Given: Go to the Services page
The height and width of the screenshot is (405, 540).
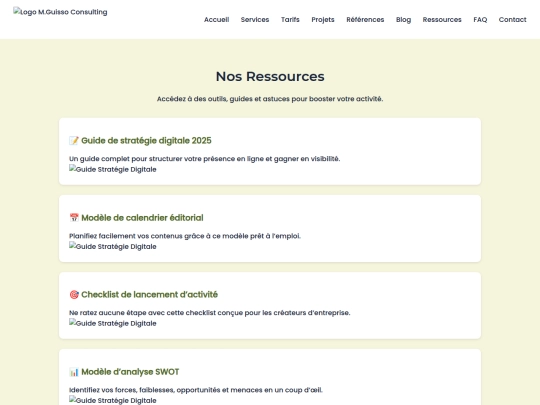Looking at the screenshot, I should click(255, 20).
